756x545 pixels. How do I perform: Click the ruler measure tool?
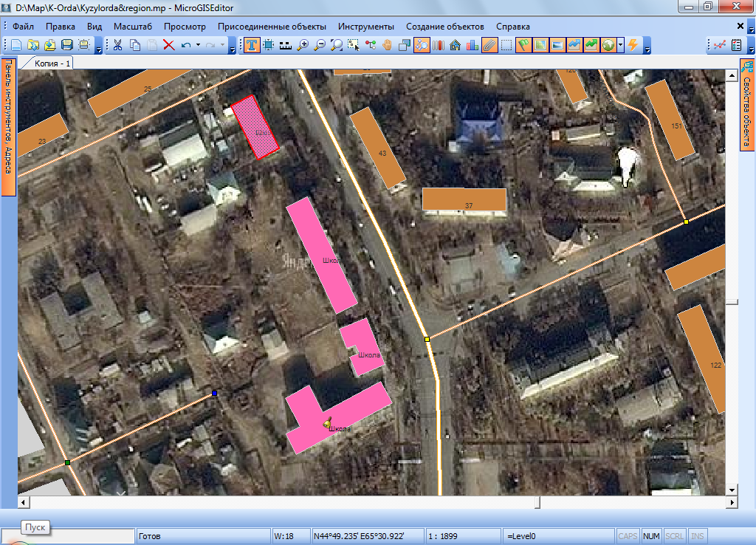(x=286, y=45)
